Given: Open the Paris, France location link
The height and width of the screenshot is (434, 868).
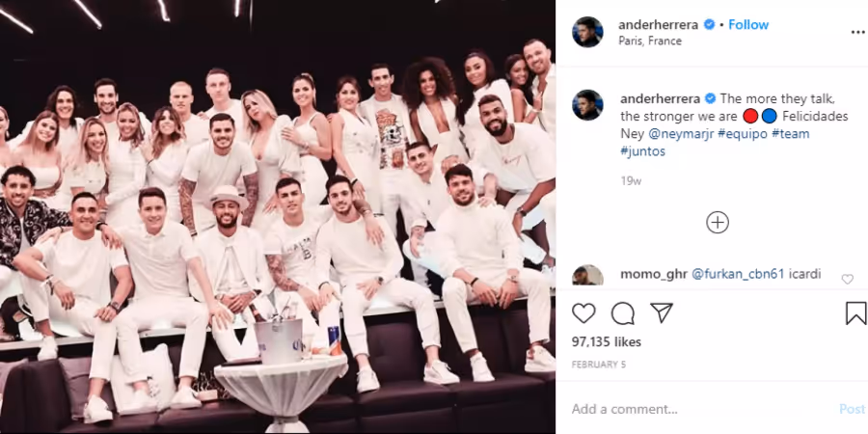Looking at the screenshot, I should [x=650, y=41].
